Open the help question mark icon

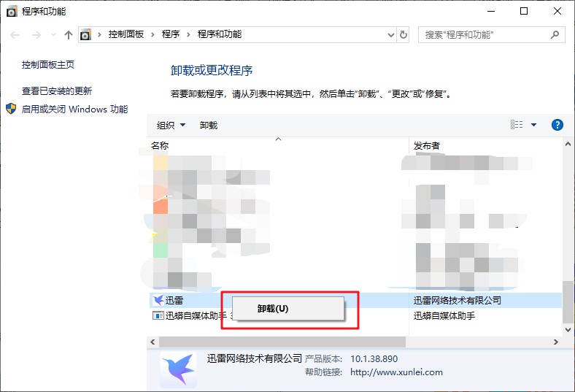tap(557, 125)
